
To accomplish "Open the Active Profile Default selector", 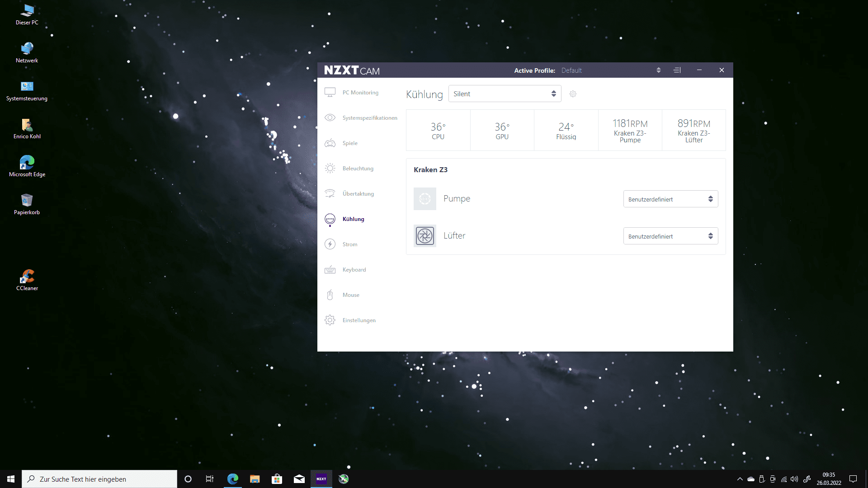I will 611,70.
